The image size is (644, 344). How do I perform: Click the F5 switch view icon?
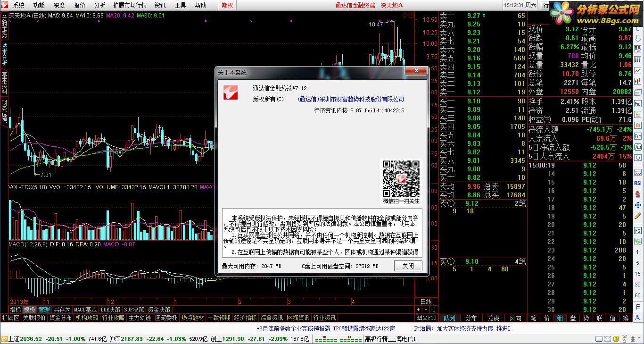click(x=638, y=230)
